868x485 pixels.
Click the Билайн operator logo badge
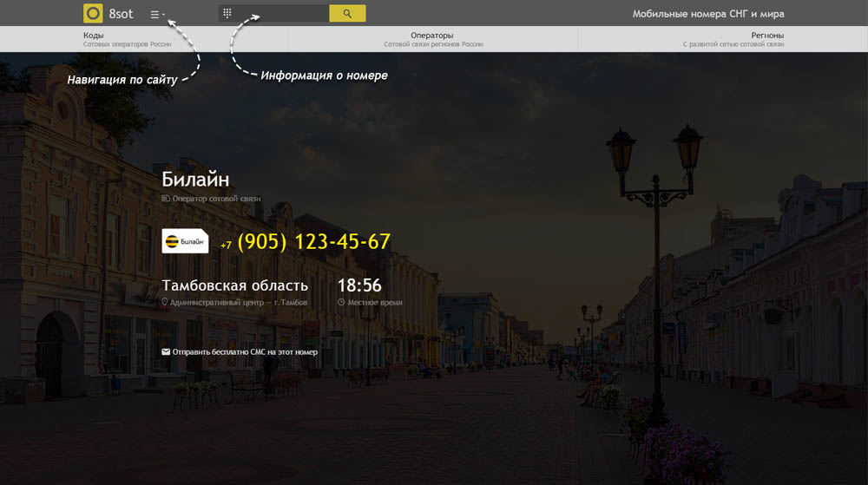pos(185,241)
